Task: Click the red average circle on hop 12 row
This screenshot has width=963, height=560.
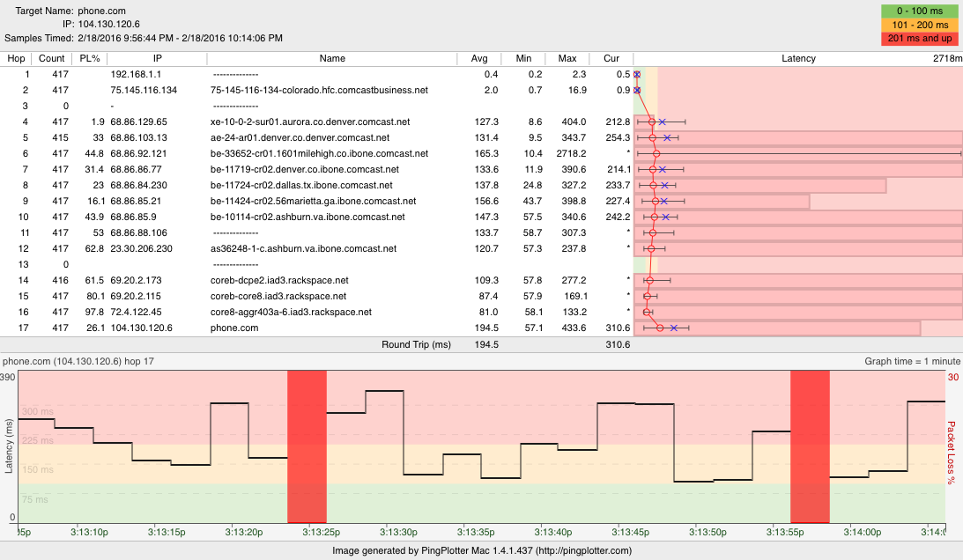Action: (x=650, y=248)
